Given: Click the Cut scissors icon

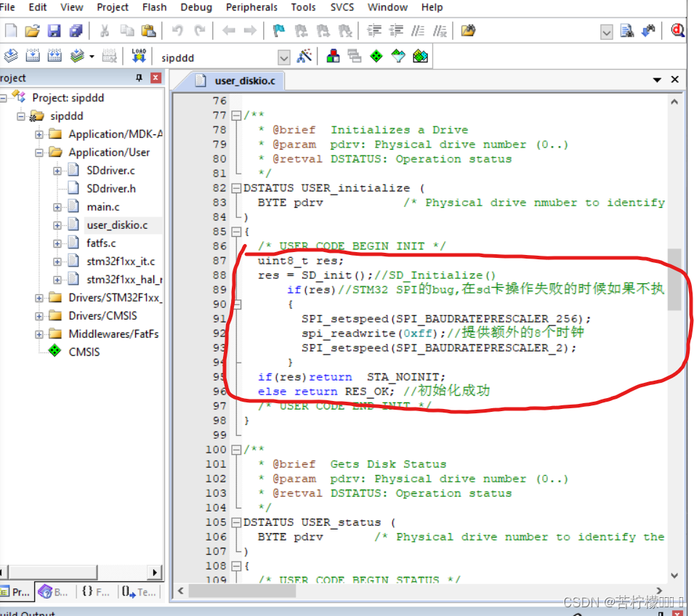Looking at the screenshot, I should 105,31.
